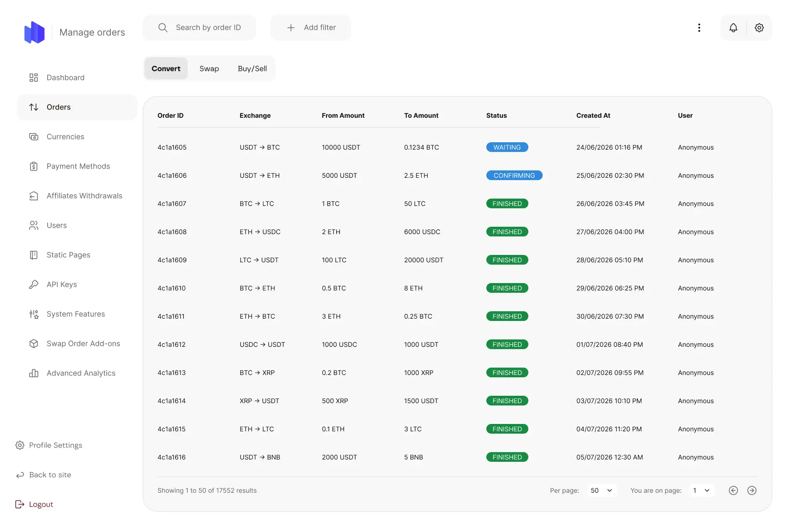The height and width of the screenshot is (532, 787).
Task: Go to next page arrow
Action: coord(752,490)
